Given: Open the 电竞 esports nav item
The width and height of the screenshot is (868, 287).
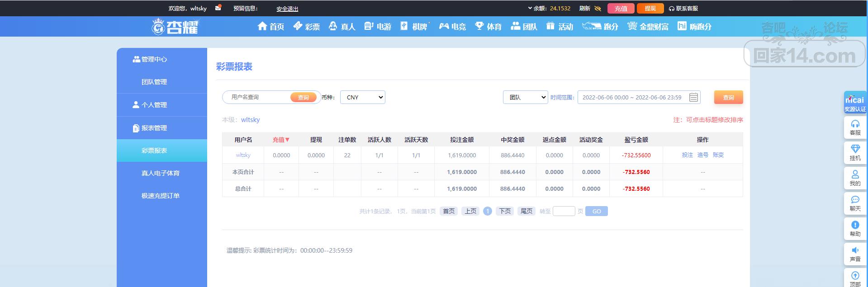Looking at the screenshot, I should tap(452, 27).
